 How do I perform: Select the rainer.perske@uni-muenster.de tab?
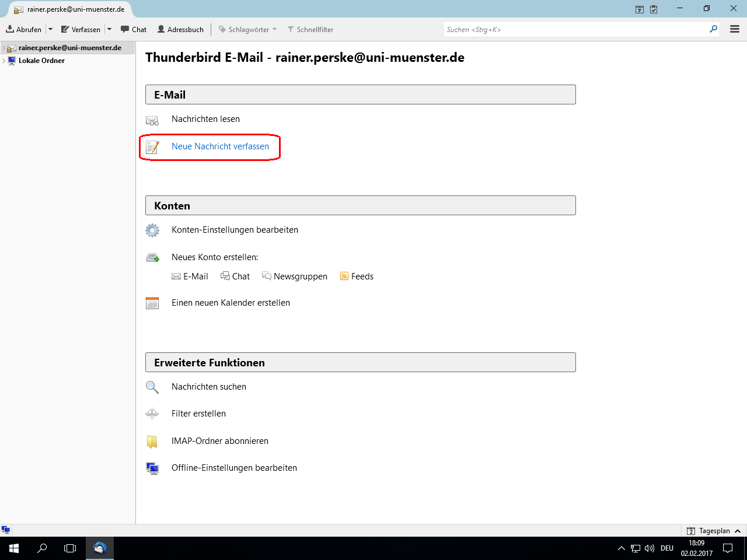pyautogui.click(x=70, y=9)
